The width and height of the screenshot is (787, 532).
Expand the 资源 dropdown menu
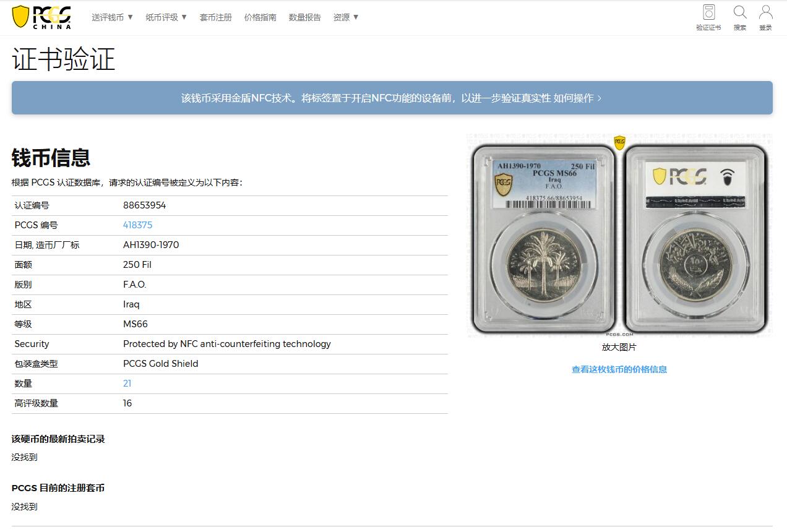pyautogui.click(x=346, y=17)
